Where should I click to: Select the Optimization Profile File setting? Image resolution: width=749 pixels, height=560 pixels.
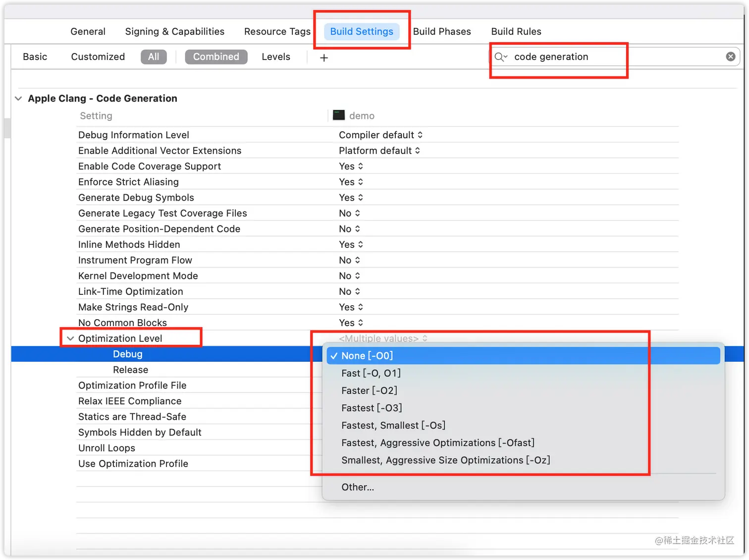click(x=132, y=385)
